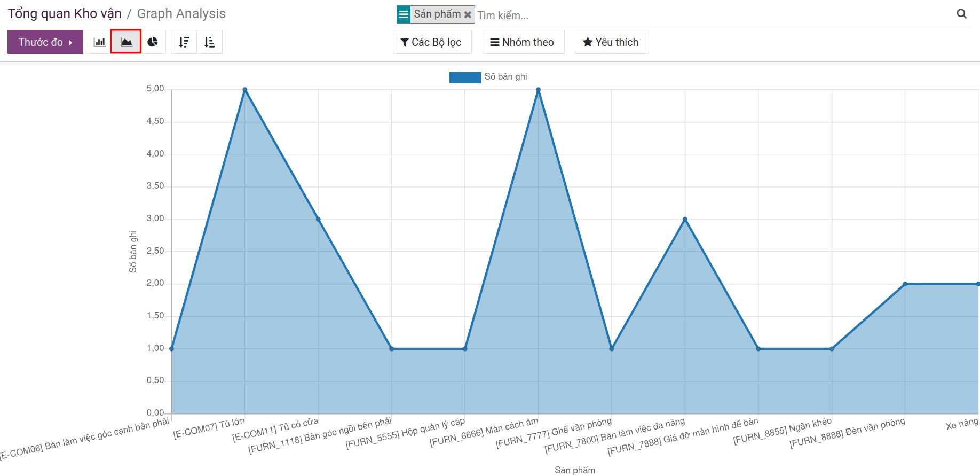This screenshot has height=476, width=980.
Task: Click the search magnifier icon
Action: (961, 14)
